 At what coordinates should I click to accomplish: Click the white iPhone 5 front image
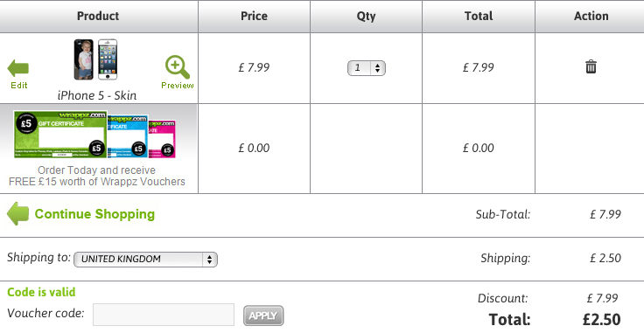click(x=108, y=59)
